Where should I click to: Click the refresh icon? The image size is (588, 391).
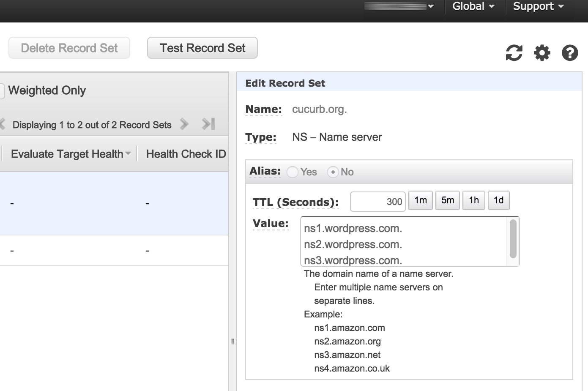pos(514,53)
